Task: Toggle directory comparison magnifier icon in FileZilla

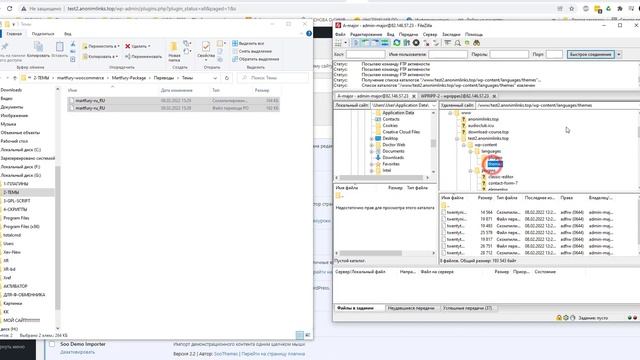Action: coord(458,43)
